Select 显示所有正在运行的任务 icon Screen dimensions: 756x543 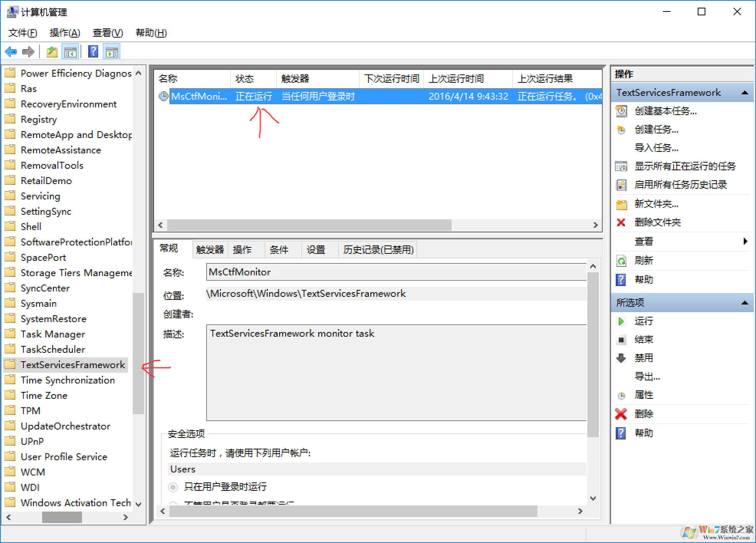621,166
